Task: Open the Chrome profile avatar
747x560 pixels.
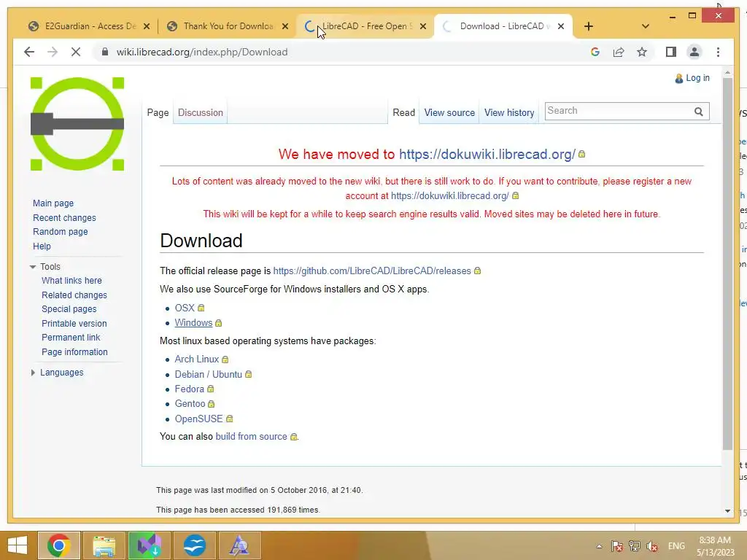Action: click(694, 52)
